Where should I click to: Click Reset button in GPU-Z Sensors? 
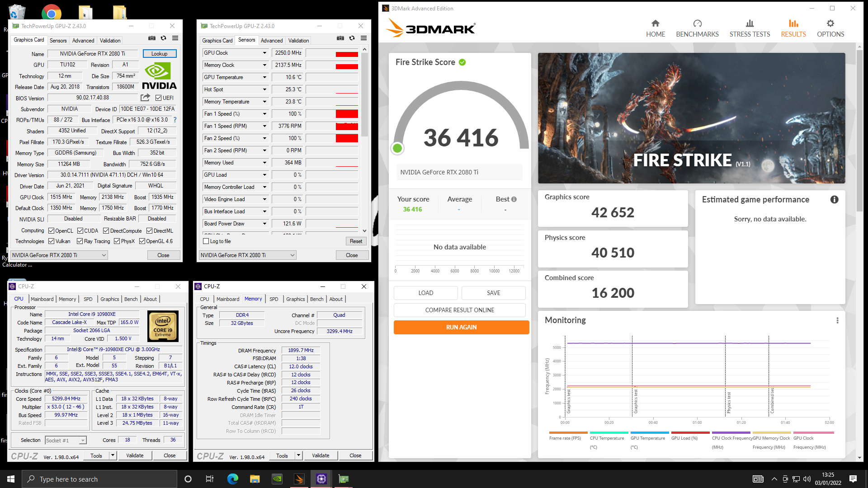click(356, 241)
